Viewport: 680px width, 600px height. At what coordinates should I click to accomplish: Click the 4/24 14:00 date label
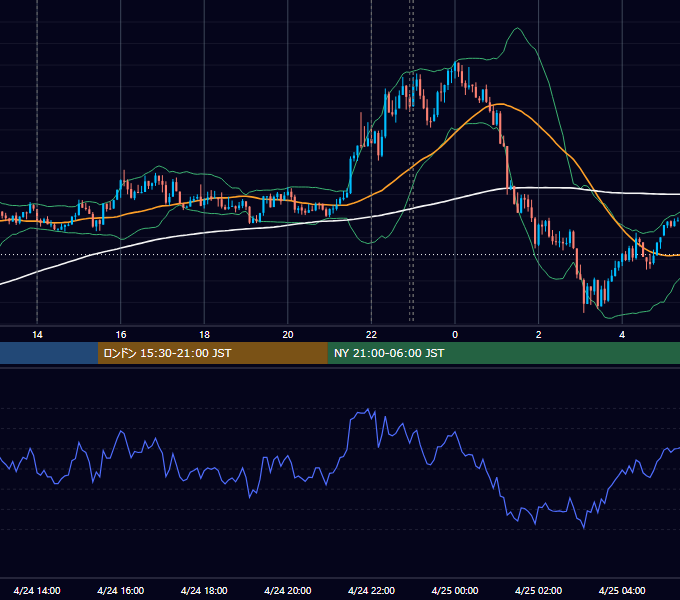(37, 590)
